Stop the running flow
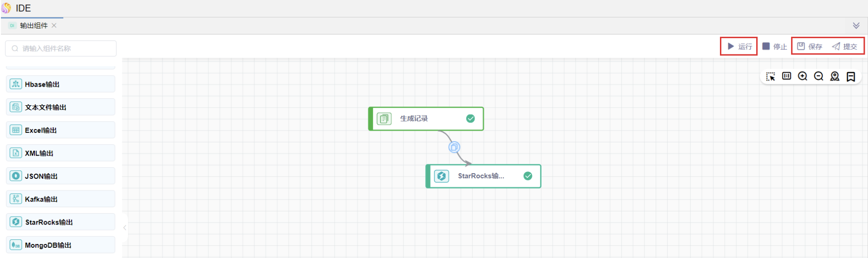868x258 pixels. tap(774, 47)
